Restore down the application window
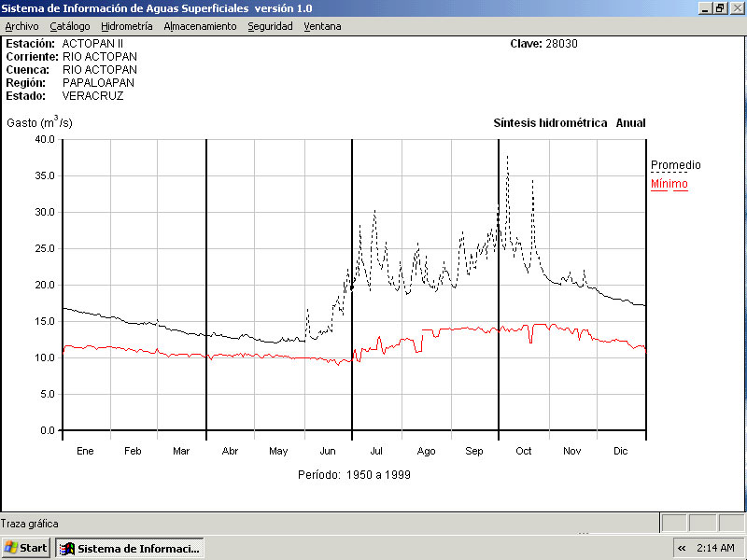This screenshot has height=560, width=747. click(x=720, y=7)
